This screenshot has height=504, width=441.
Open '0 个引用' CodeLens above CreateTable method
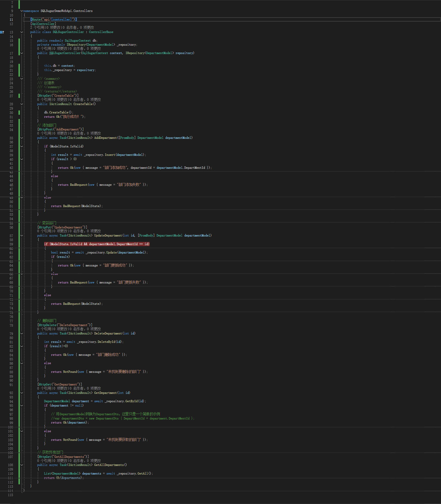point(44,100)
